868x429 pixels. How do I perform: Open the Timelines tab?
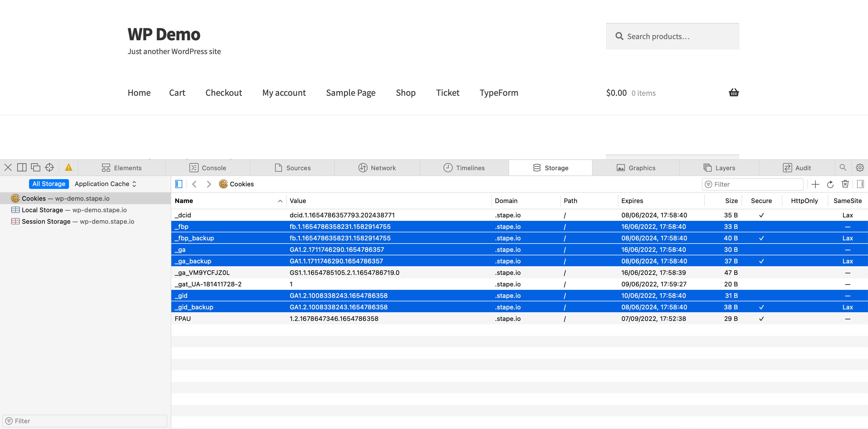[x=464, y=168]
